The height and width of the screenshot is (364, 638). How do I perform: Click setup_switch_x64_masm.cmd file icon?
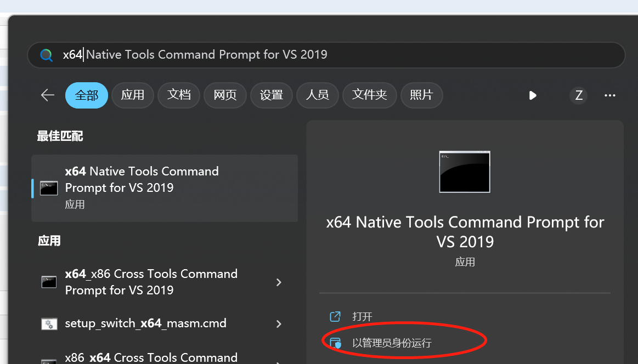click(x=49, y=324)
